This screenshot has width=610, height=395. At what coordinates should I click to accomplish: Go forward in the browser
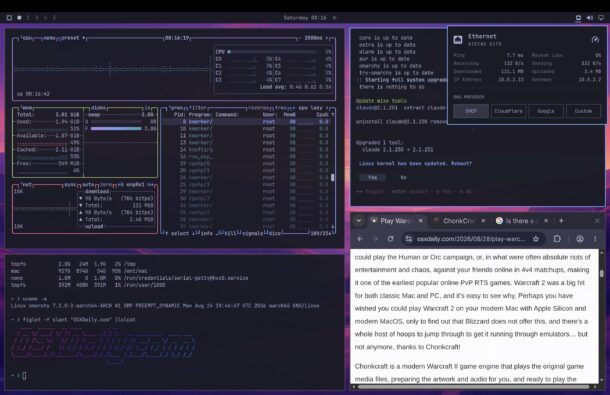[375, 239]
